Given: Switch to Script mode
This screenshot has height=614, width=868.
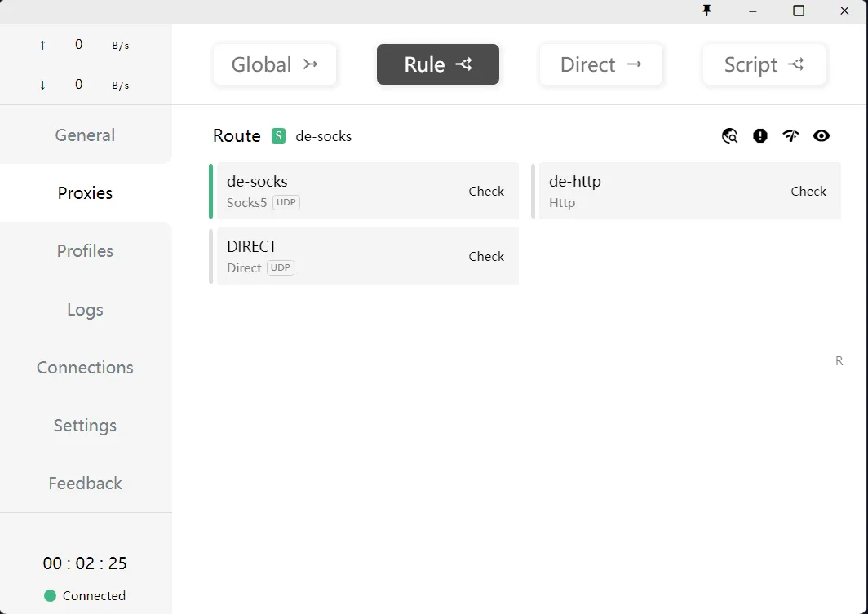Looking at the screenshot, I should [x=764, y=64].
